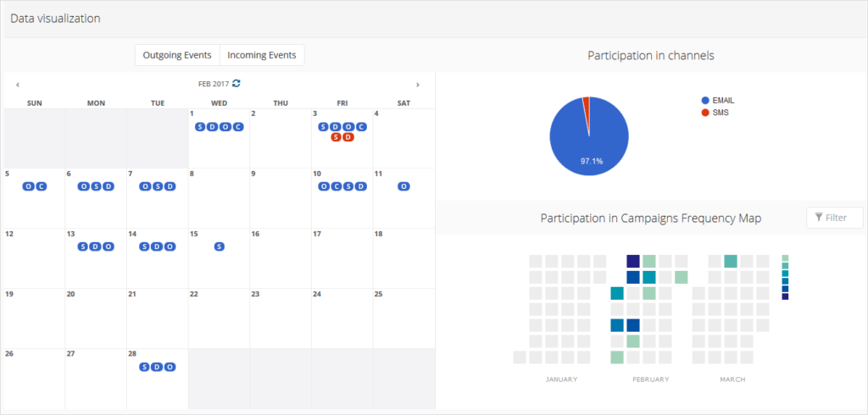Click the darkest swatch in heatmap color legend
Screen dimensions: 868x415
785,296
